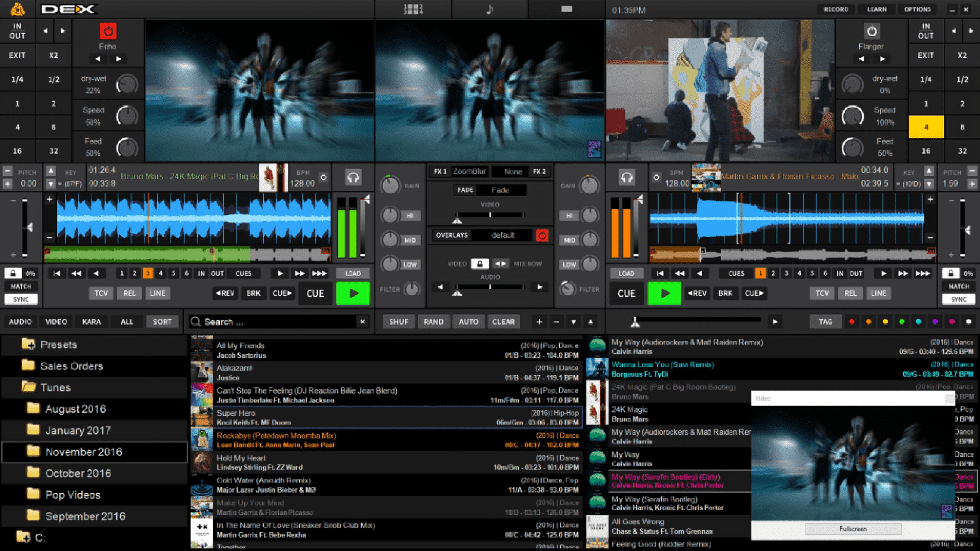Disable the red OVERLAYS power toggle

point(542,235)
